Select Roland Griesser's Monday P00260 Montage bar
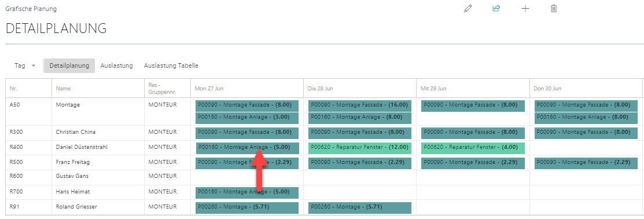644x219 pixels. 247,207
